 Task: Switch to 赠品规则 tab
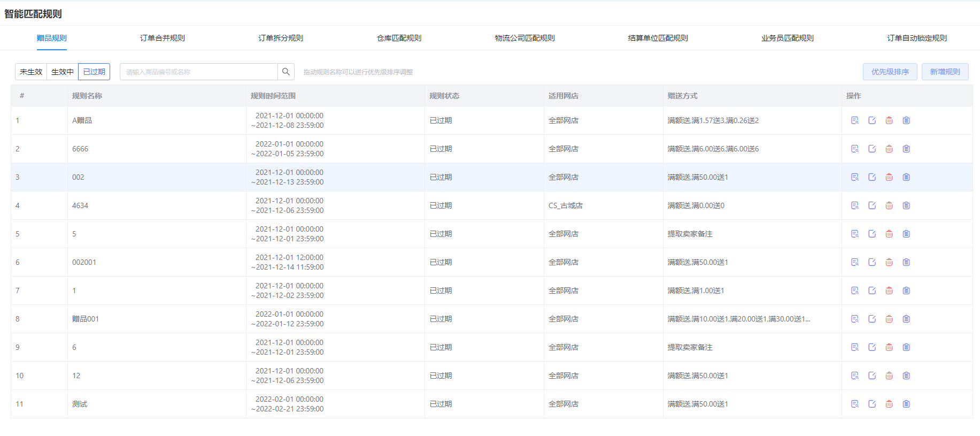(52, 38)
